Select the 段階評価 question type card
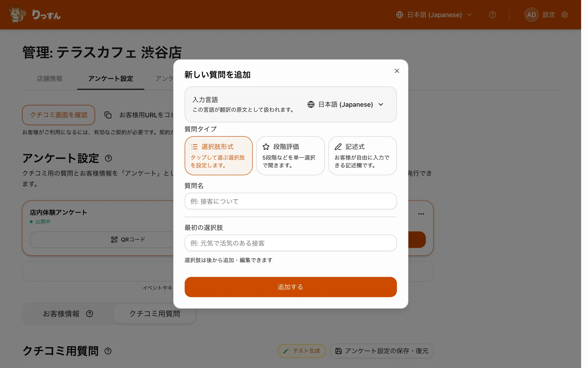This screenshot has height=368, width=588. click(x=290, y=156)
